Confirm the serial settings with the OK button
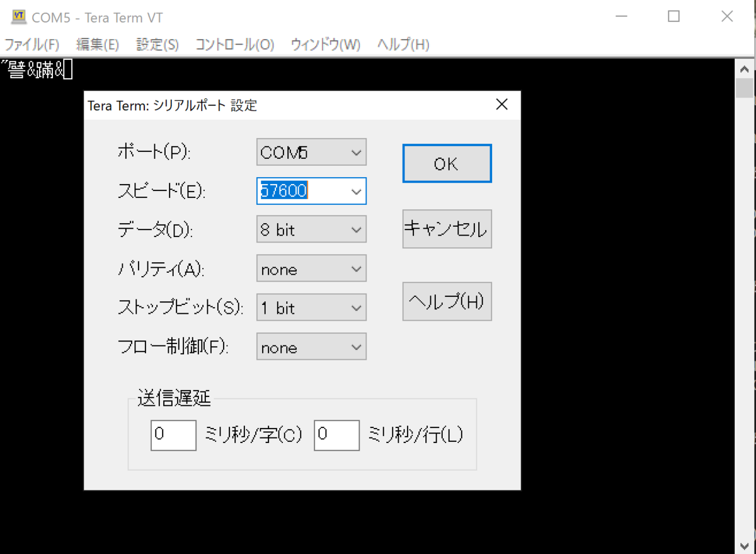This screenshot has height=554, width=756. (447, 163)
